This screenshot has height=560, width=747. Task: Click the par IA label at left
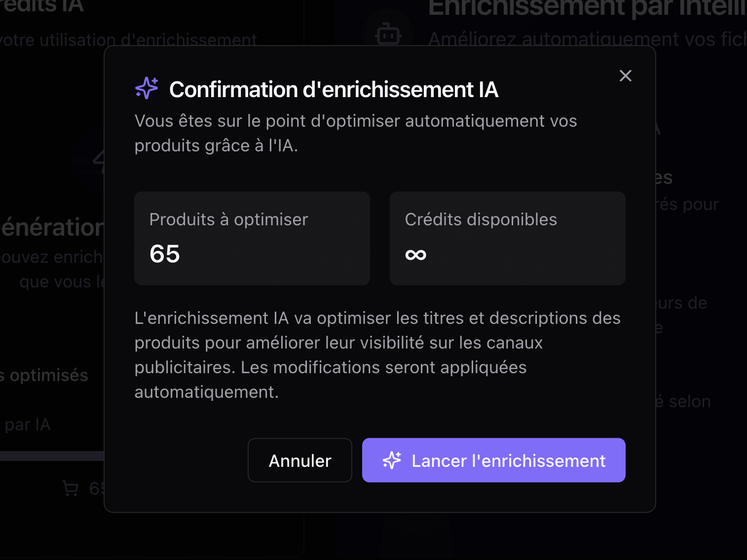[x=28, y=424]
